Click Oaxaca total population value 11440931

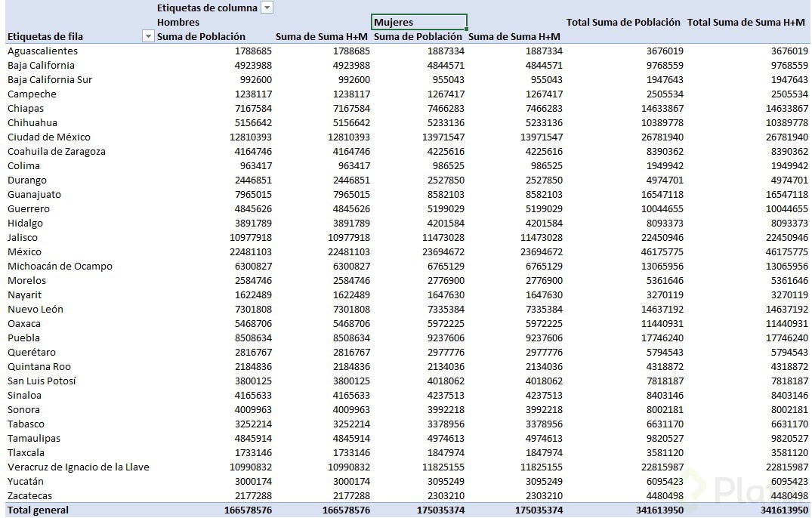662,323
